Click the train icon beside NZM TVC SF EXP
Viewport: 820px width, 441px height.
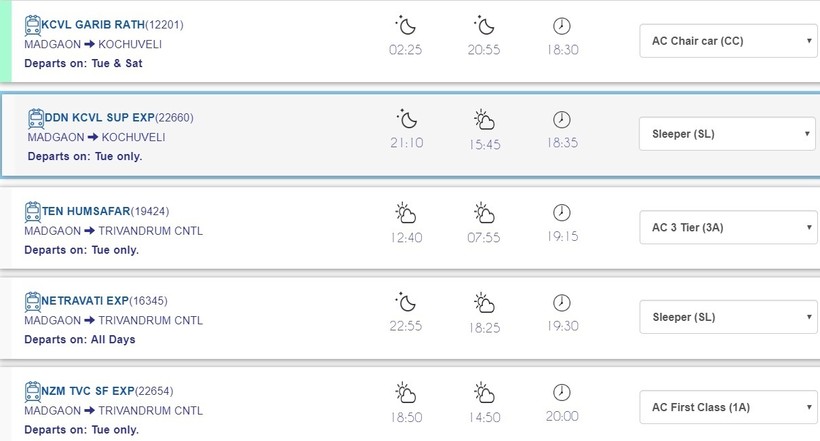point(32,390)
